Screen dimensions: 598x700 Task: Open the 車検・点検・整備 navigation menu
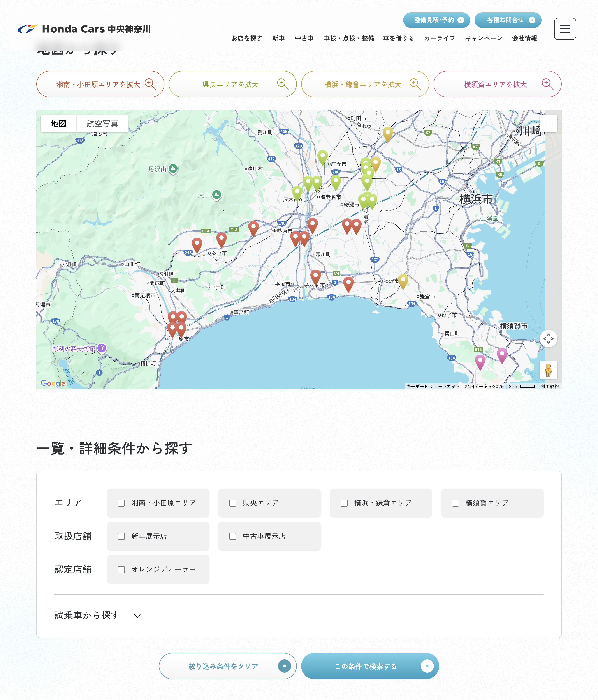pos(348,38)
